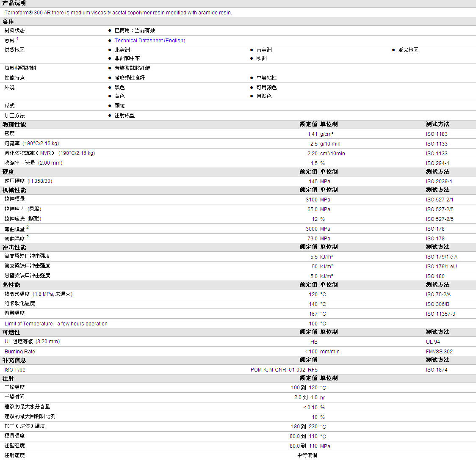Select the '亚太地区' supply region
This screenshot has width=476, height=460.
point(408,50)
